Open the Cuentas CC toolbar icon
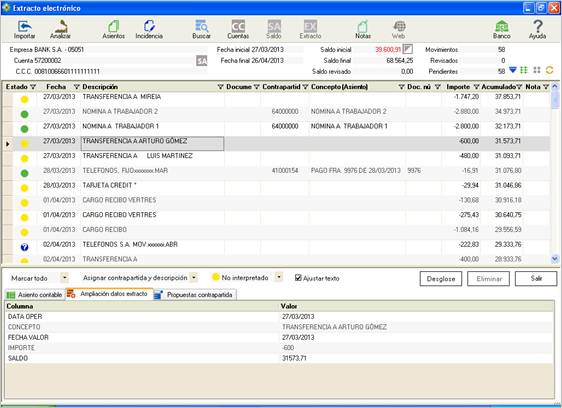Viewport: 562px width, 408px height. click(238, 29)
